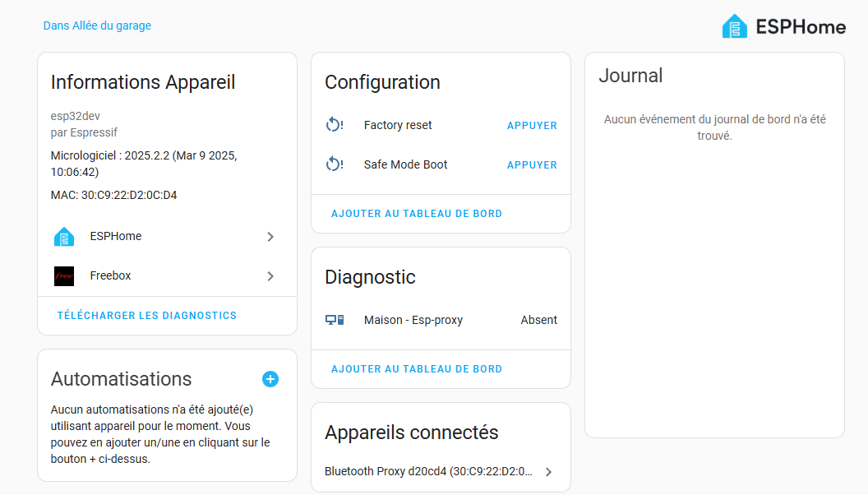Open Bluetooth Proxy d20cd4 chevron arrow
868x495 pixels.
pyautogui.click(x=548, y=472)
